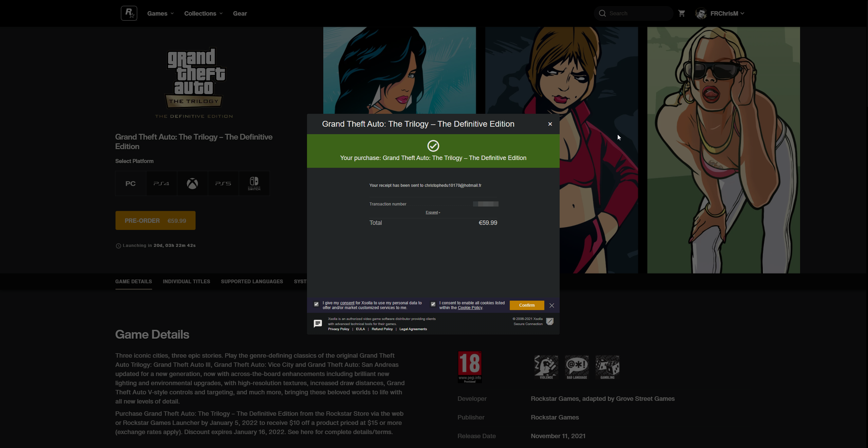
Task: Click the FRChrisM profile avatar
Action: [701, 13]
